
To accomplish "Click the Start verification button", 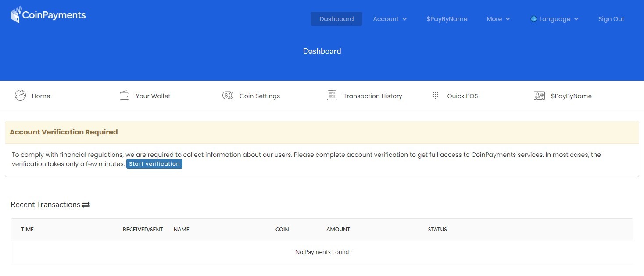I will pyautogui.click(x=154, y=164).
